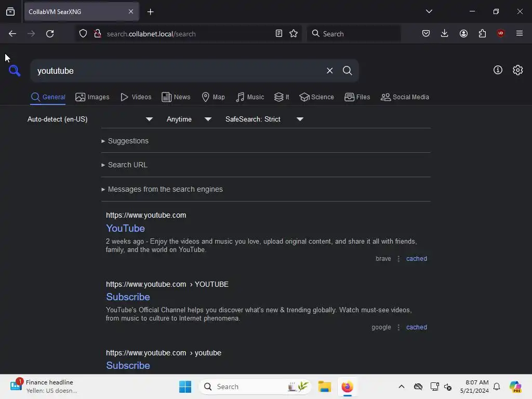Show hidden system tray icons
Screen dimensions: 532x399
click(x=402, y=387)
